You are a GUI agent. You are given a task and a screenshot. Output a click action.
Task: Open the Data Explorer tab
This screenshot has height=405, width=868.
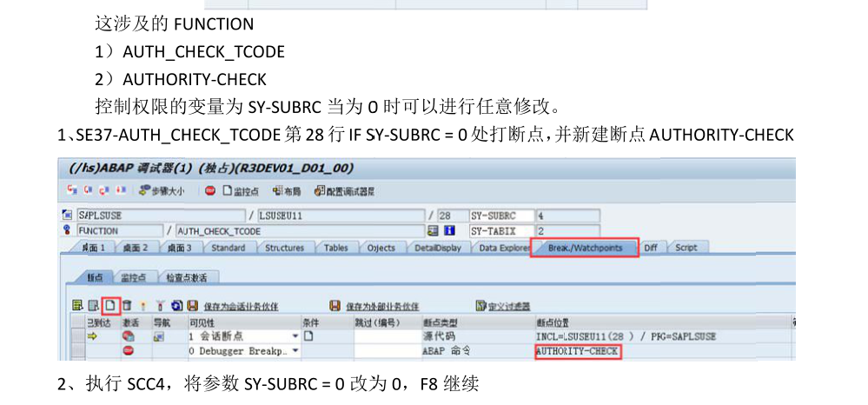tap(504, 249)
